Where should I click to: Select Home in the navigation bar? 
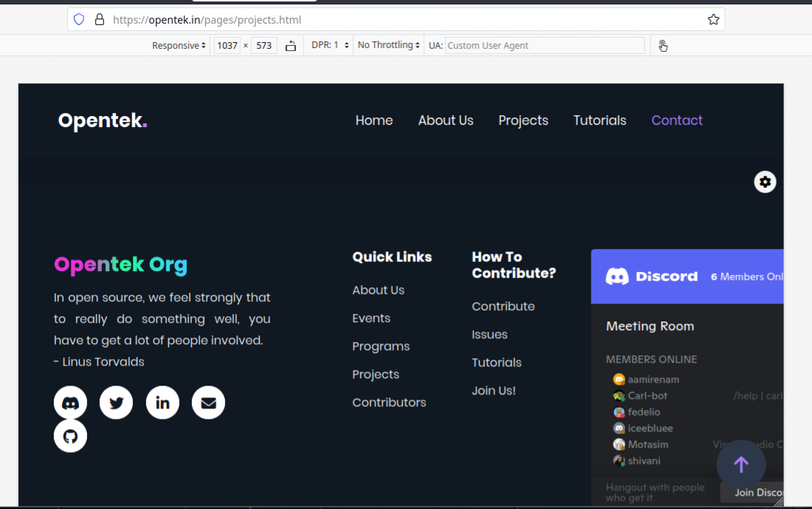coord(374,120)
